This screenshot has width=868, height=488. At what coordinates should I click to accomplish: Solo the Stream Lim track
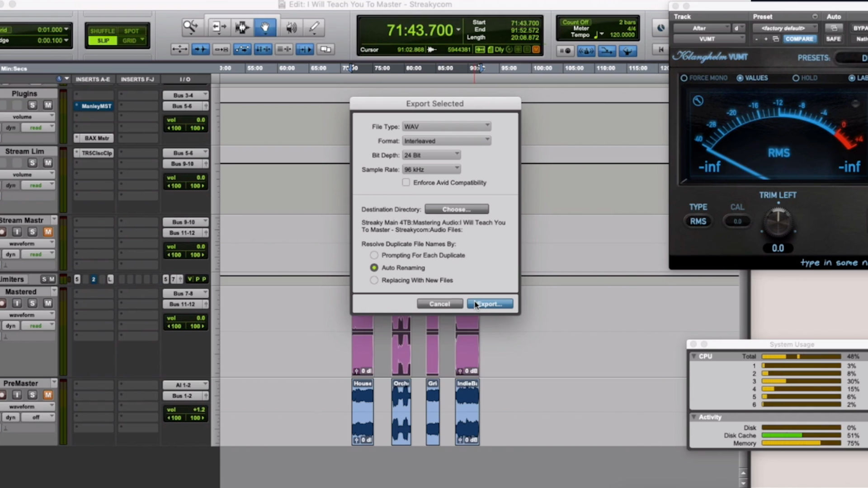(x=32, y=163)
